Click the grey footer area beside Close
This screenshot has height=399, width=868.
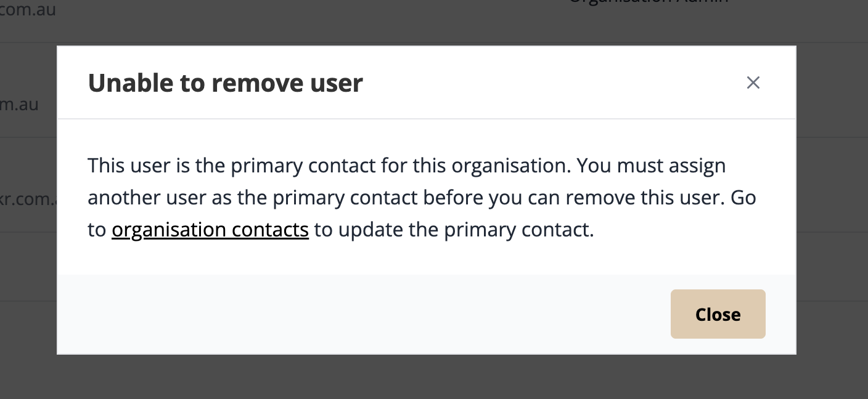pyautogui.click(x=364, y=314)
